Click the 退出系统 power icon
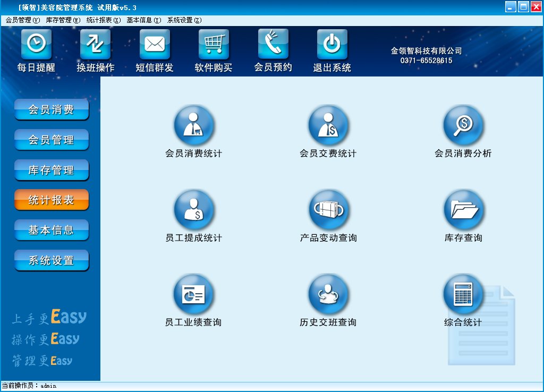 click(332, 45)
